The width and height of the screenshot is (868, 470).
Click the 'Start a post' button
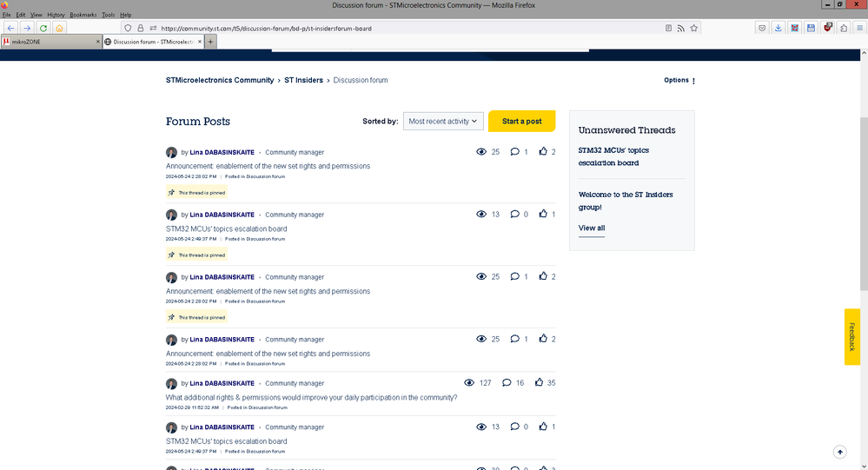(521, 122)
